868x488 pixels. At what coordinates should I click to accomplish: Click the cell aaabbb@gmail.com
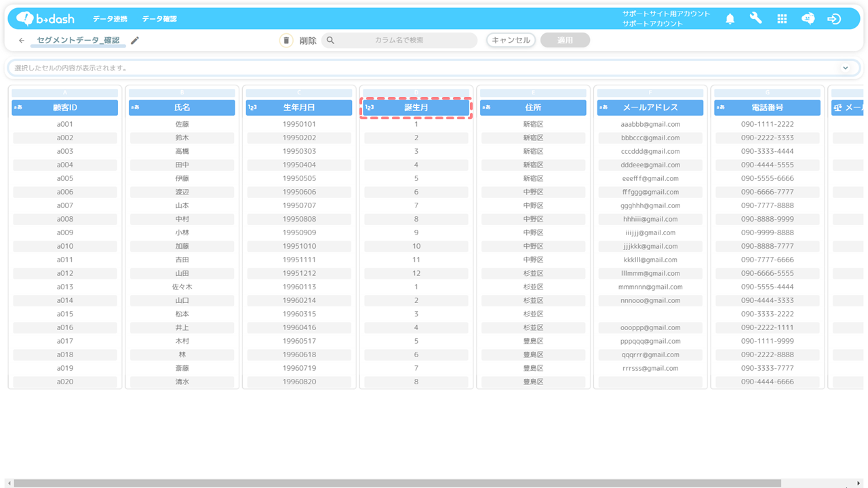pyautogui.click(x=650, y=124)
